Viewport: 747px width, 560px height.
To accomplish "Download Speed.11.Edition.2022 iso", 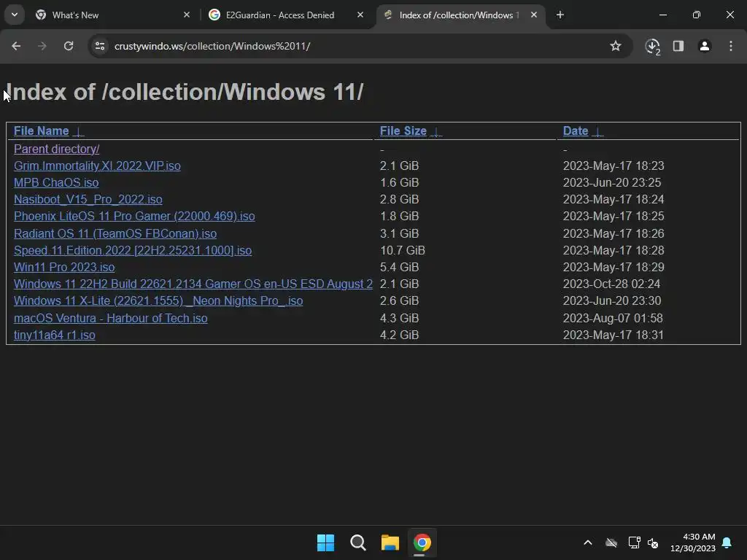I will click(133, 251).
